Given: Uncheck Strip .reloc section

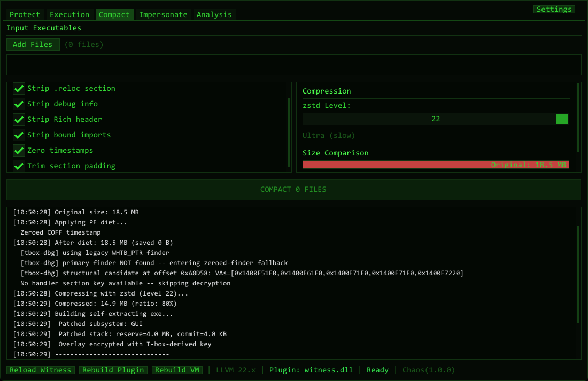Looking at the screenshot, I should (19, 89).
